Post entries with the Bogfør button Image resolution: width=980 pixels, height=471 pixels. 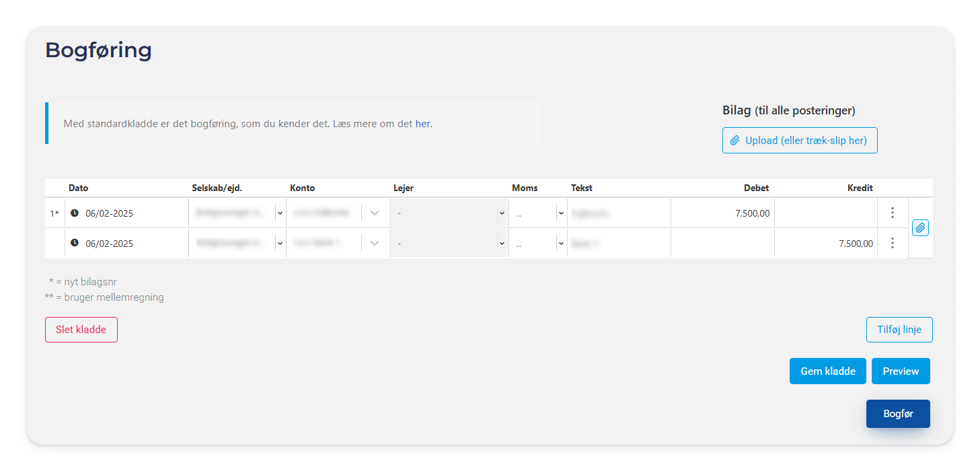tap(898, 414)
